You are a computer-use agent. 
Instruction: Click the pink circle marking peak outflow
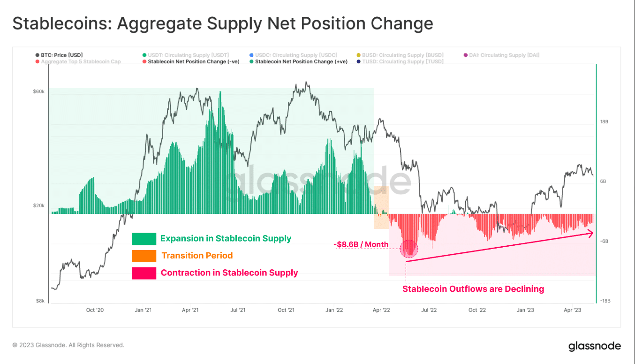tap(408, 248)
